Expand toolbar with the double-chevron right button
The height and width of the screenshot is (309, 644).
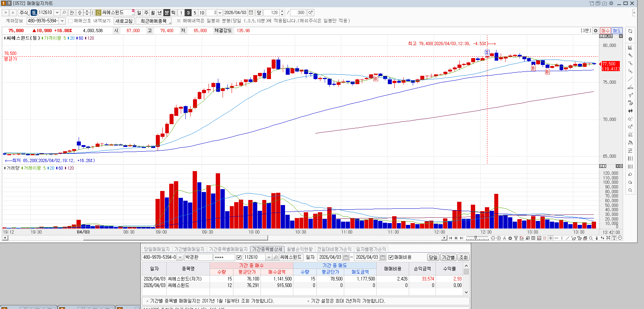[5, 13]
